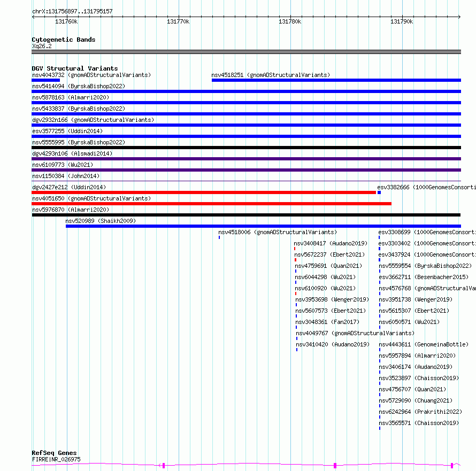Screen dimensions: 476x471
Task: Select nsv3406174 (Audano2019) variant
Action: coord(416,367)
